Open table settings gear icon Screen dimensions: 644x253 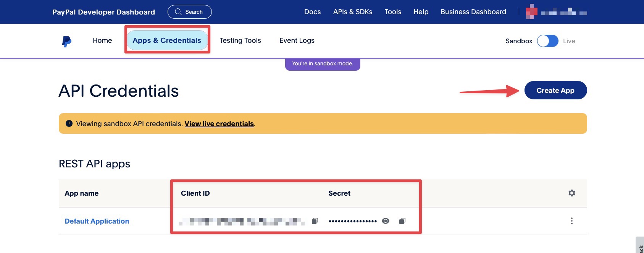coord(571,193)
